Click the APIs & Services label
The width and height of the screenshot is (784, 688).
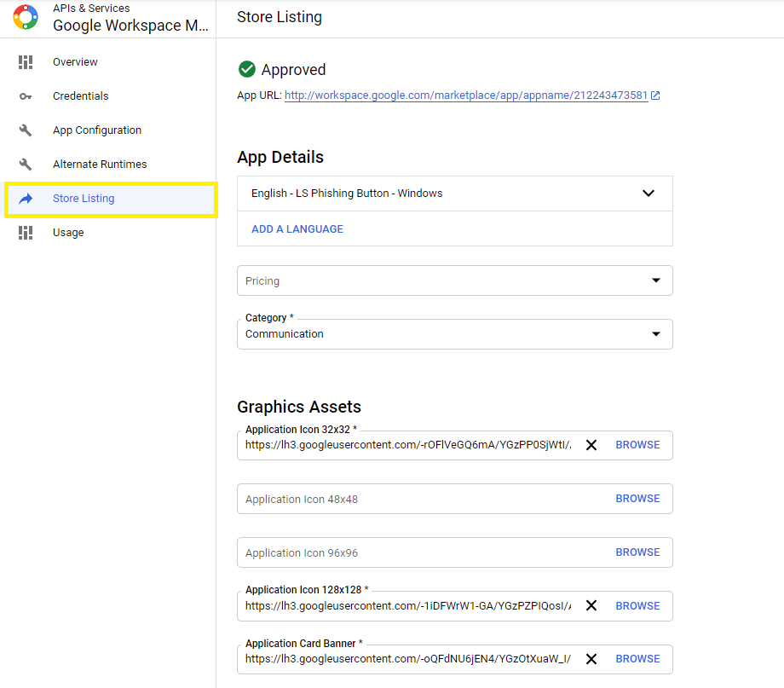pos(91,8)
